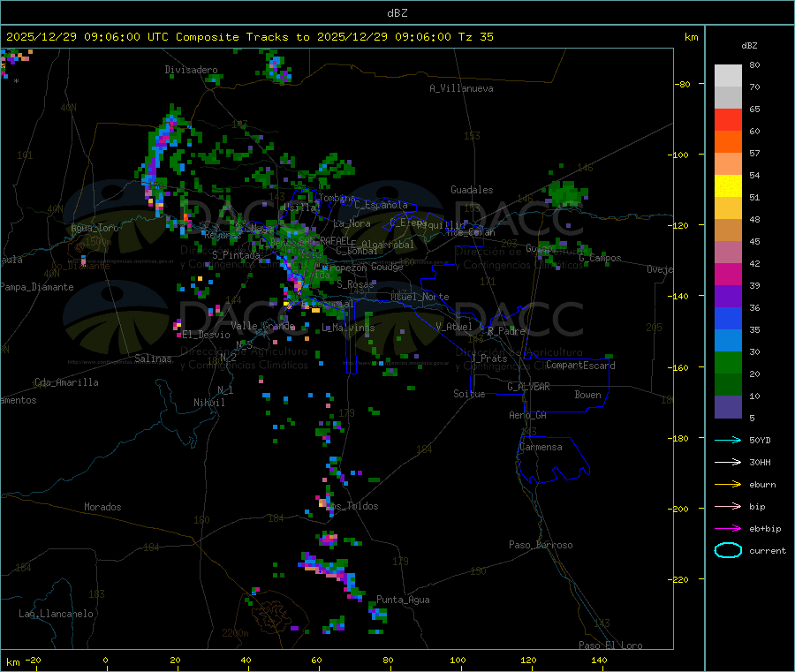The image size is (795, 672).
Task: Click the 'J_Prats' location label
Action: [x=489, y=359]
